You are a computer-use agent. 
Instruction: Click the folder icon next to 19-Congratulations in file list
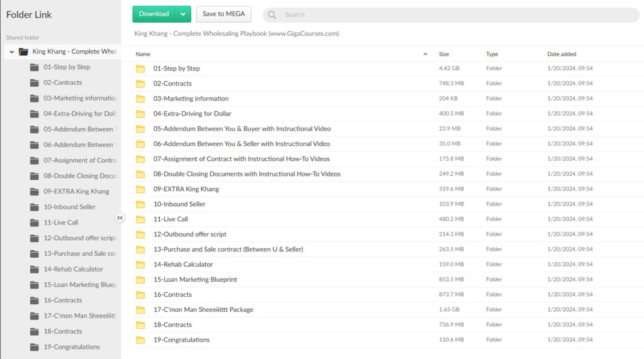pyautogui.click(x=140, y=340)
